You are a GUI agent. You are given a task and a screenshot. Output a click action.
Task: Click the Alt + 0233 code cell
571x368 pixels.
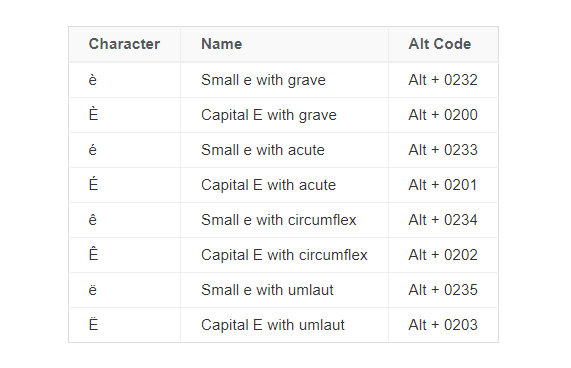point(443,150)
